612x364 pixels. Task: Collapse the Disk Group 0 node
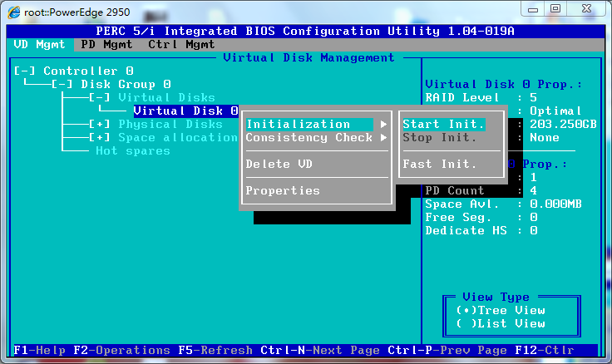click(62, 84)
